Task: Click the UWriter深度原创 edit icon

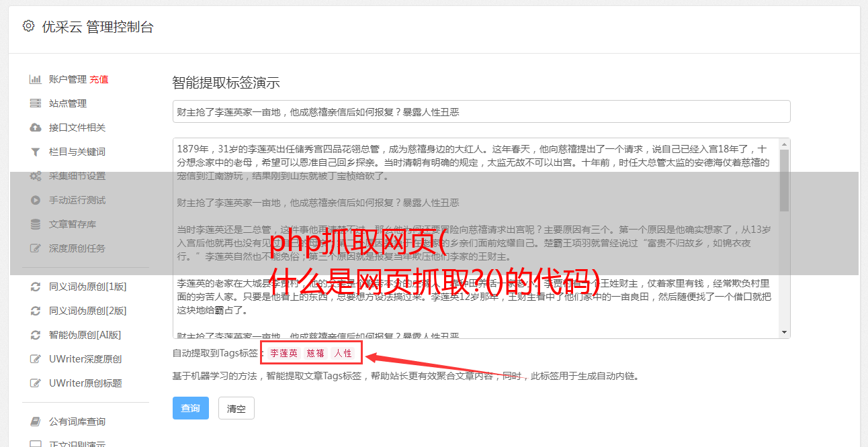Action: click(x=36, y=359)
